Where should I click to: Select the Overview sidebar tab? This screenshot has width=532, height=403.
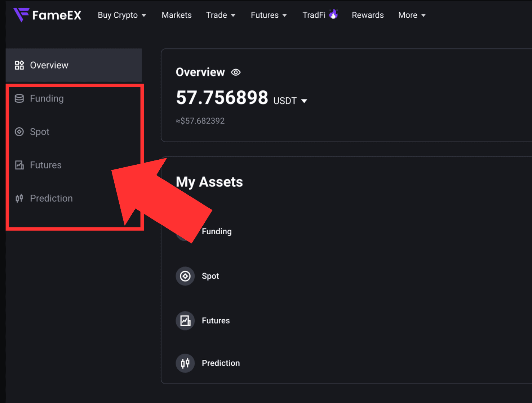[x=74, y=65]
